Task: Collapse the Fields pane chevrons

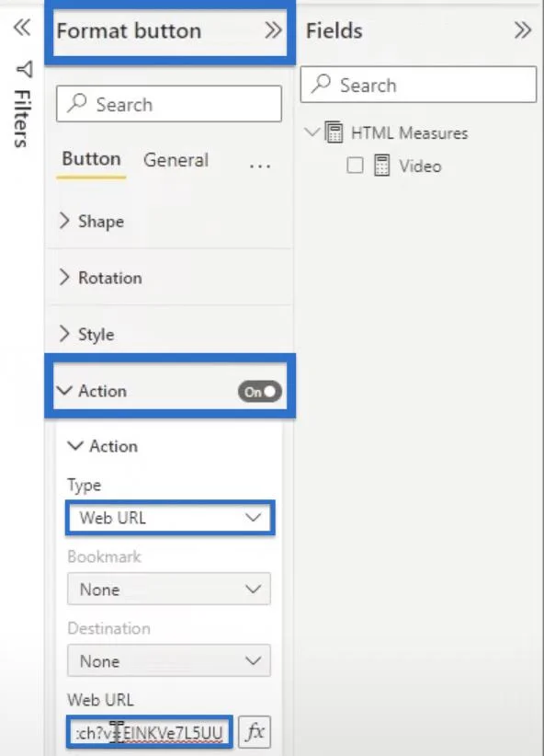Action: click(x=523, y=30)
